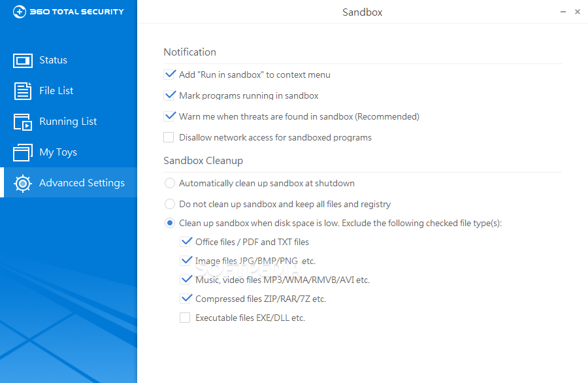Open the My Toys section

click(58, 152)
